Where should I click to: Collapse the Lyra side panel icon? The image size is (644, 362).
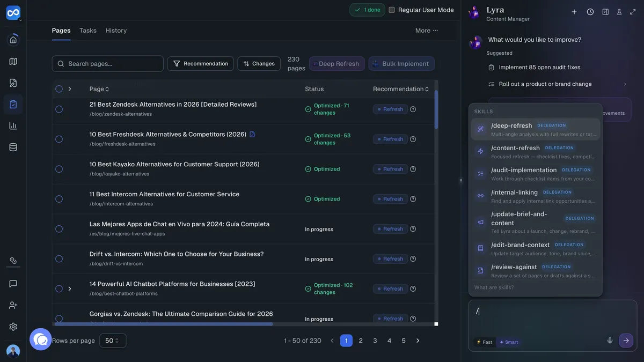click(x=605, y=12)
